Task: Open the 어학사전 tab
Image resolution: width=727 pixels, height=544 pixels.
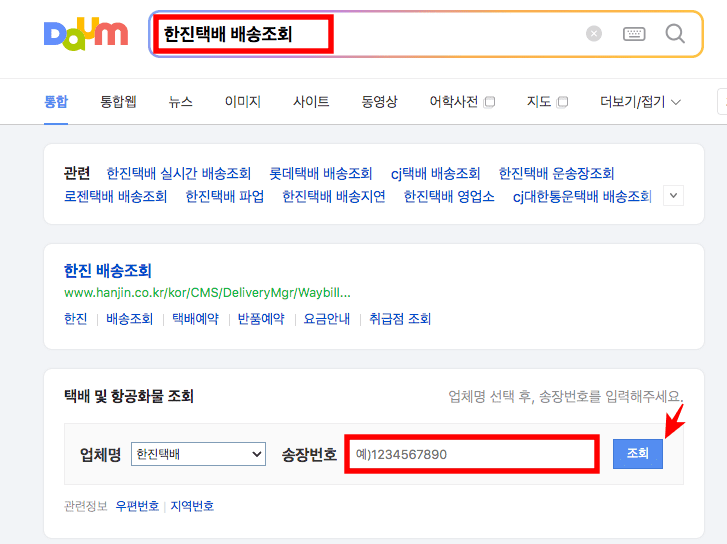Action: pos(453,102)
